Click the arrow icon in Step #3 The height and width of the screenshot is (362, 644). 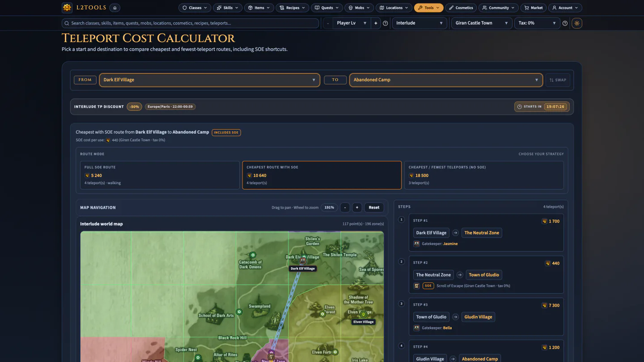coord(455,317)
